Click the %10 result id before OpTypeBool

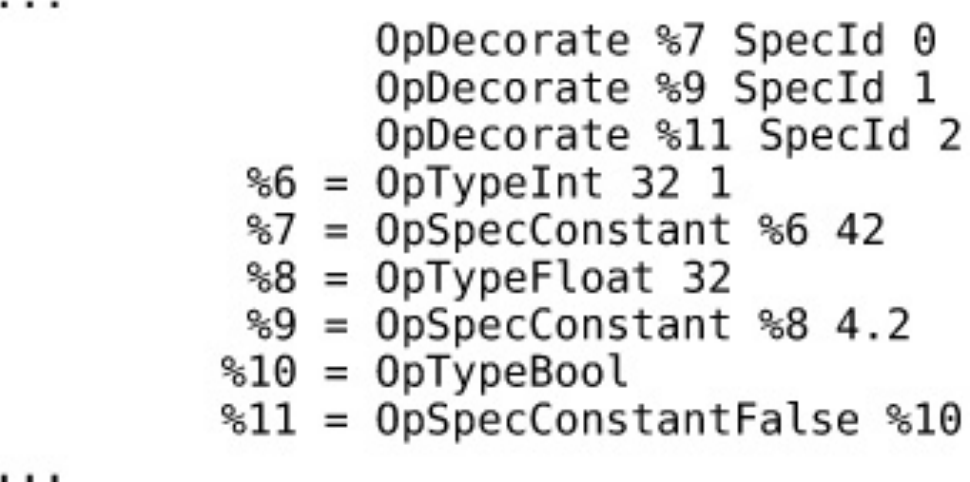(x=254, y=373)
